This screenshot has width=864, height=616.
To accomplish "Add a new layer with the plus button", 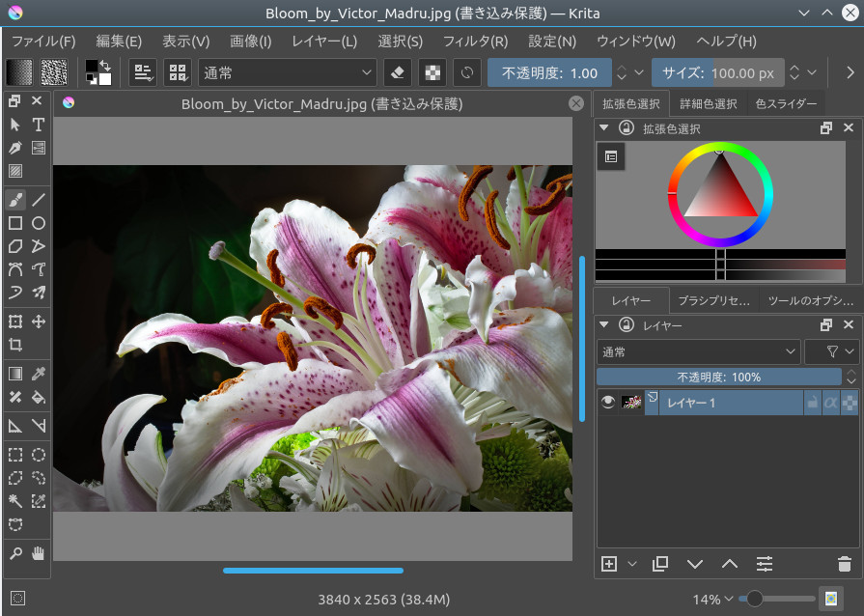I will point(608,564).
